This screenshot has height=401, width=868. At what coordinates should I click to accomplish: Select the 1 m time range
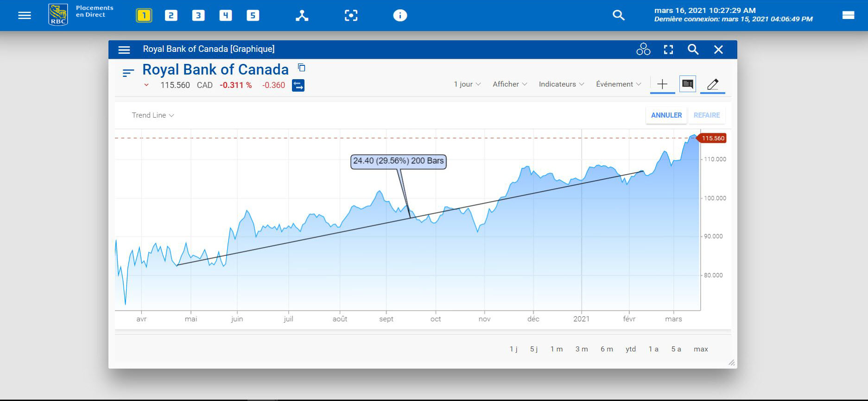557,349
